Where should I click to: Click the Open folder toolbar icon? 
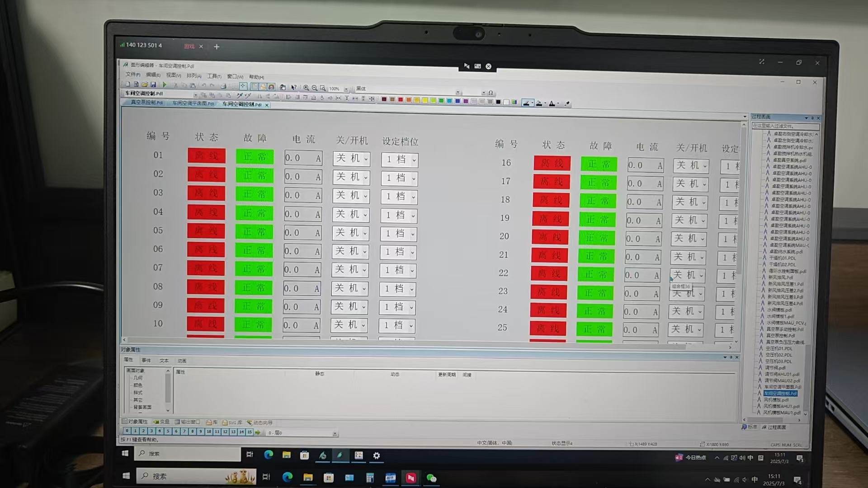pyautogui.click(x=145, y=84)
